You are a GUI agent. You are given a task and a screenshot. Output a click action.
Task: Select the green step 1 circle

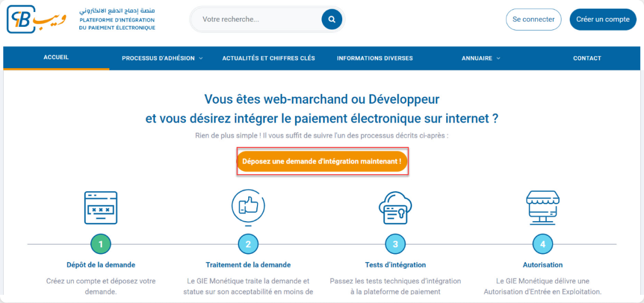101,244
